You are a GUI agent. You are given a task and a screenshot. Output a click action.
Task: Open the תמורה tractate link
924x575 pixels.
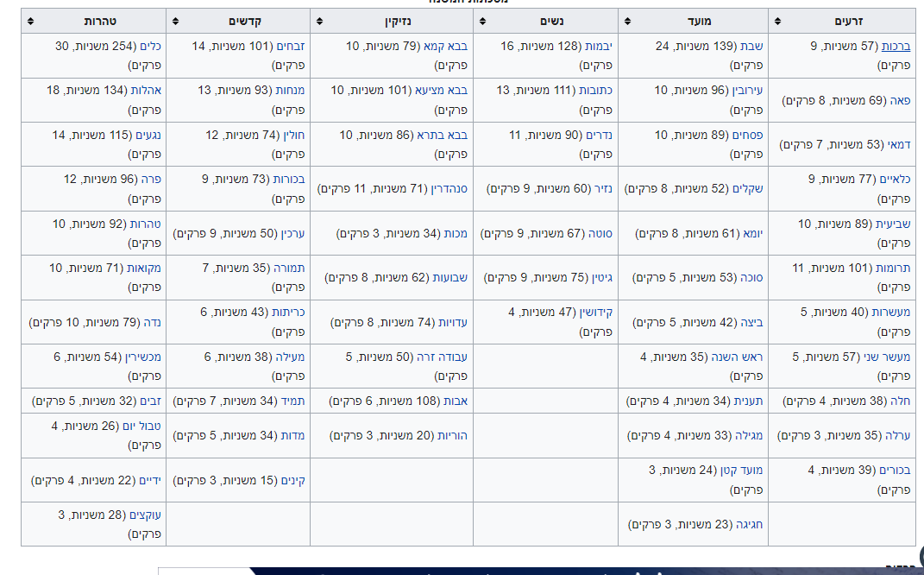(x=289, y=268)
